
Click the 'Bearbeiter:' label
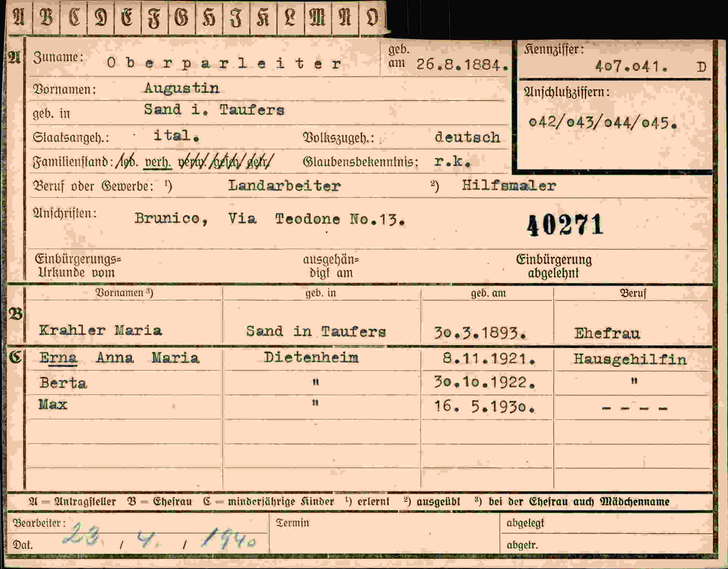pos(39,523)
